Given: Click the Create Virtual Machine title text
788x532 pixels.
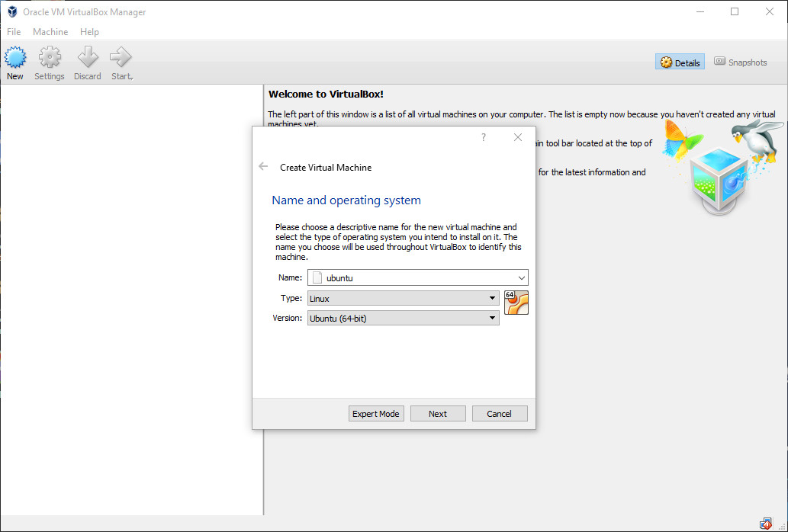Looking at the screenshot, I should 326,168.
